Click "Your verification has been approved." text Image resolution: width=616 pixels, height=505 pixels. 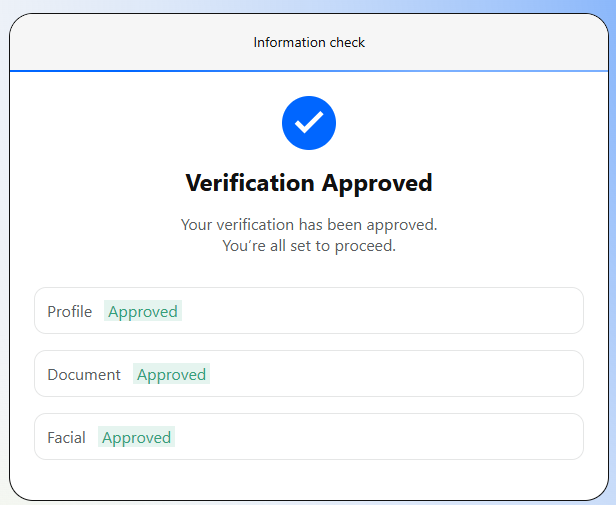click(309, 225)
